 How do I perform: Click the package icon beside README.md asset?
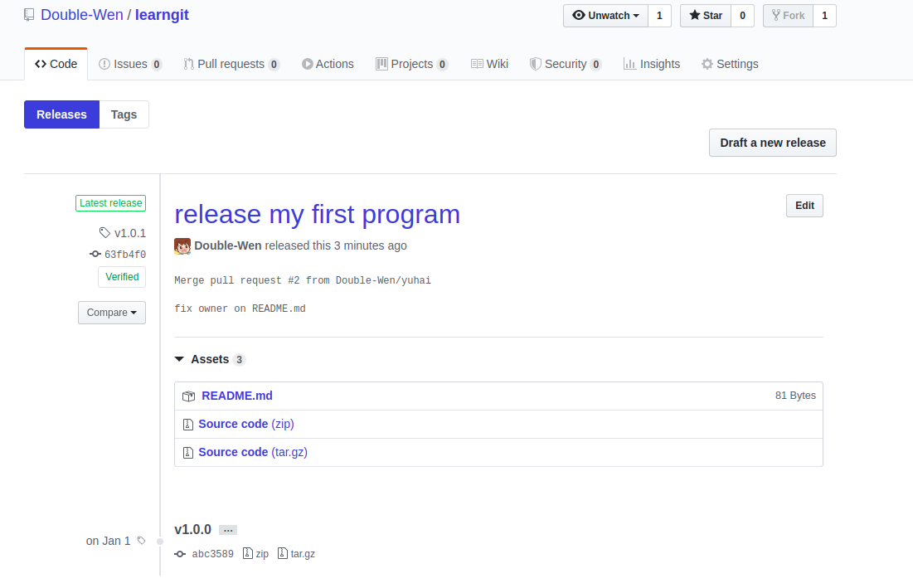coord(189,396)
